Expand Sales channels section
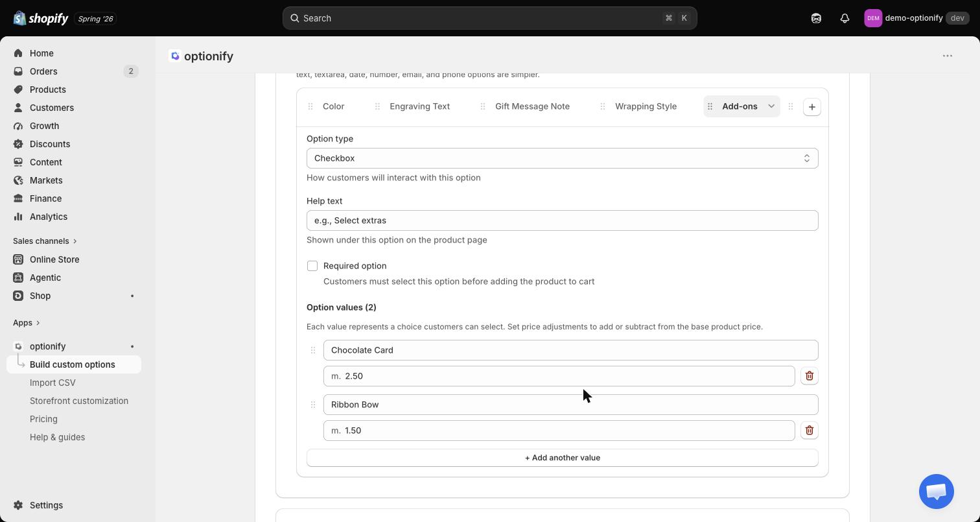 pos(45,241)
